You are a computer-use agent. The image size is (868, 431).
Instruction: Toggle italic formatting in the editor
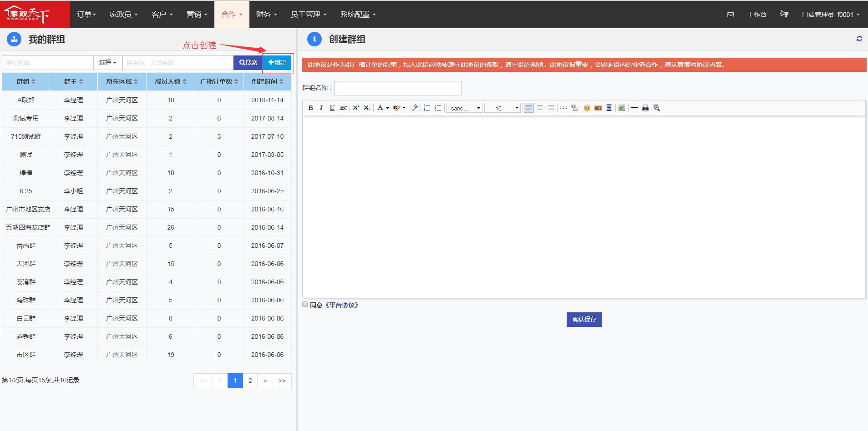point(321,108)
